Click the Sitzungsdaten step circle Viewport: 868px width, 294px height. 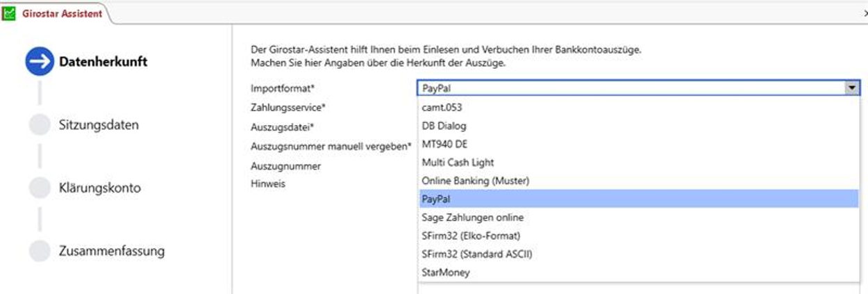pyautogui.click(x=40, y=125)
